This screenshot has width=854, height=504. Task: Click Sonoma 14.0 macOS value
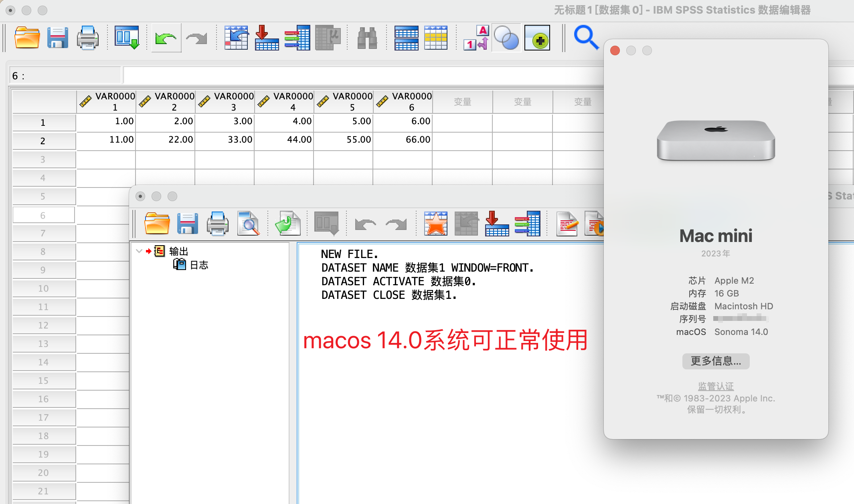click(741, 332)
